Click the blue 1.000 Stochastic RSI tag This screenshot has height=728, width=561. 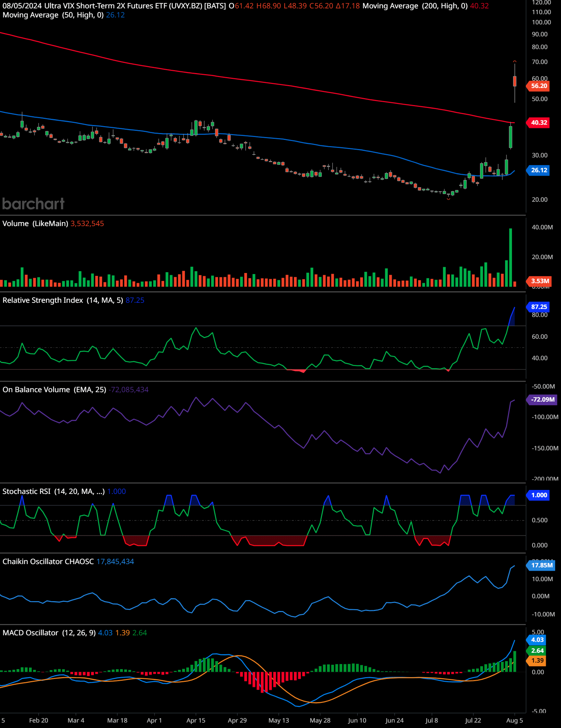(538, 495)
